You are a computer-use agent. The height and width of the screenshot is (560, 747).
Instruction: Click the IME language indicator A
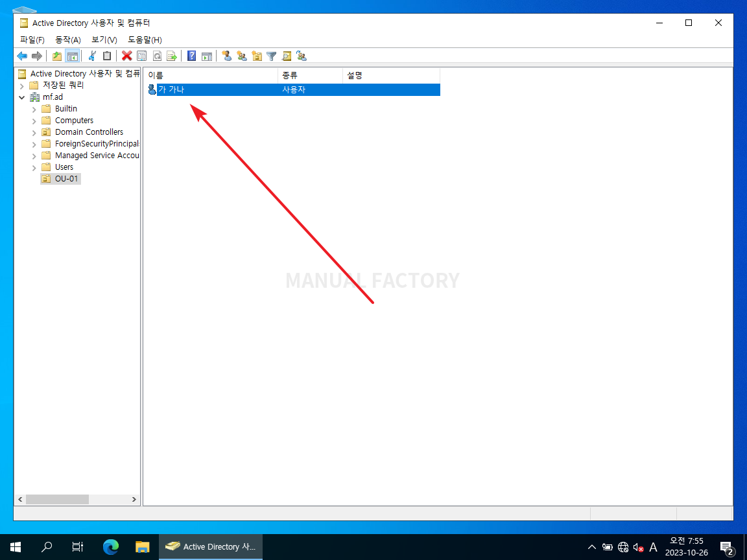click(653, 548)
